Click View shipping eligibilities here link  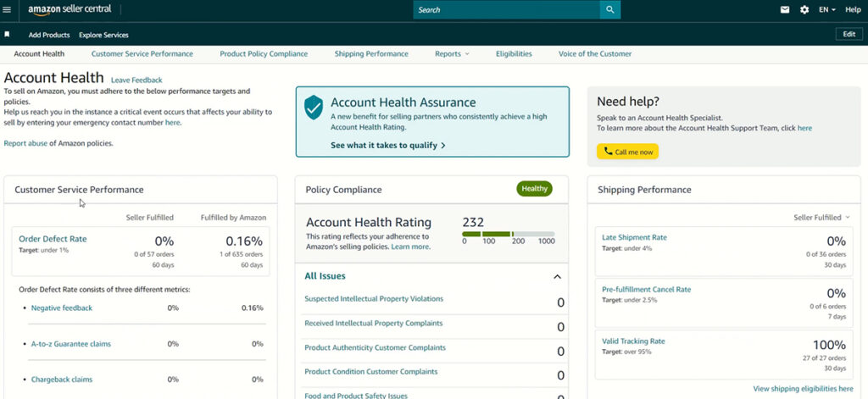coord(804,389)
